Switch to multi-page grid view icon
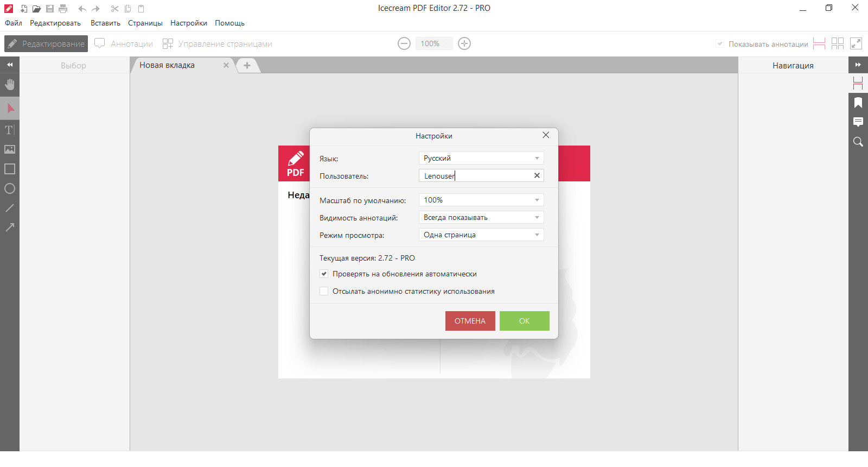Image resolution: width=868 pixels, height=467 pixels. tap(838, 43)
